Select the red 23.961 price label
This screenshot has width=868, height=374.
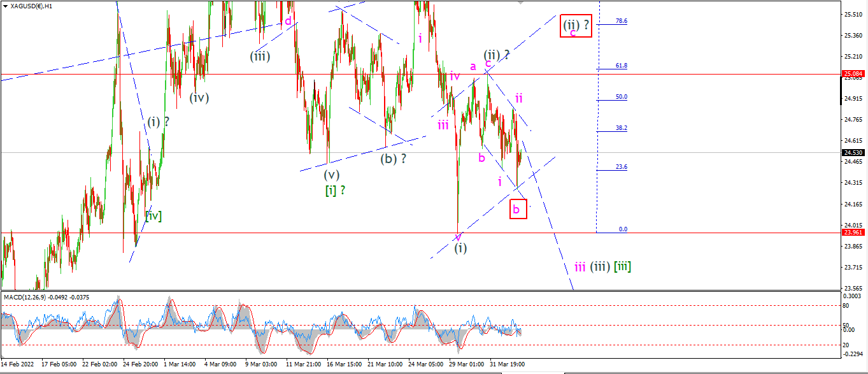[x=853, y=233]
